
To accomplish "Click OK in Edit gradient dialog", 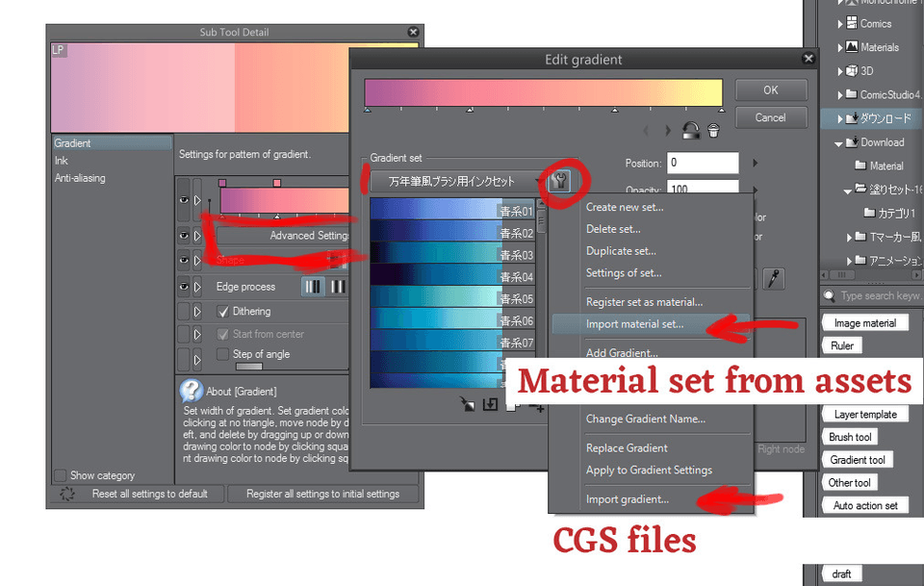I will pyautogui.click(x=771, y=90).
